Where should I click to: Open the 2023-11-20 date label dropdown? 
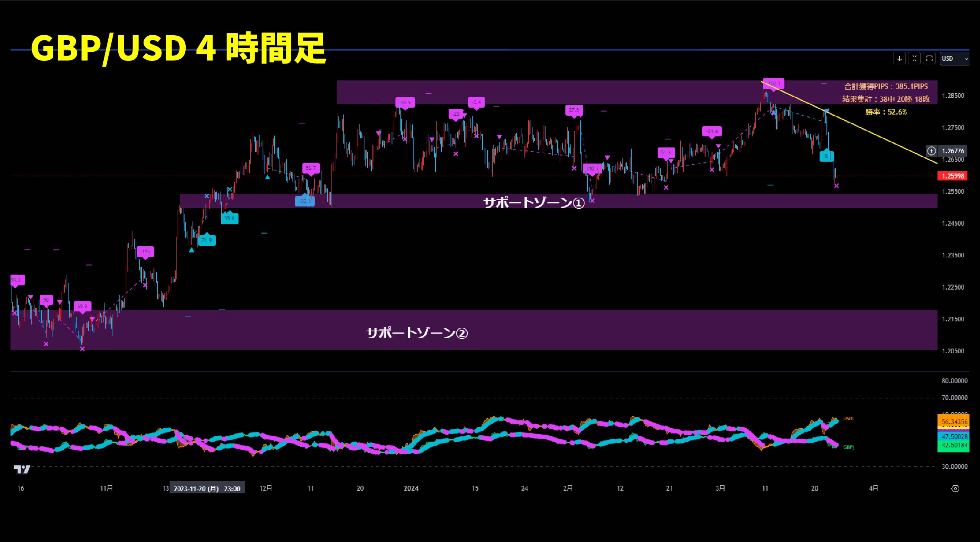(x=207, y=488)
